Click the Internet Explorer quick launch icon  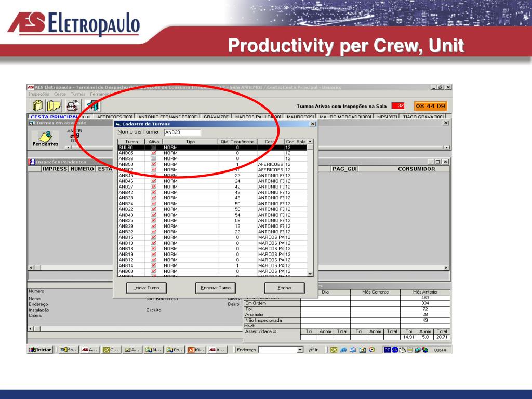pos(343,350)
